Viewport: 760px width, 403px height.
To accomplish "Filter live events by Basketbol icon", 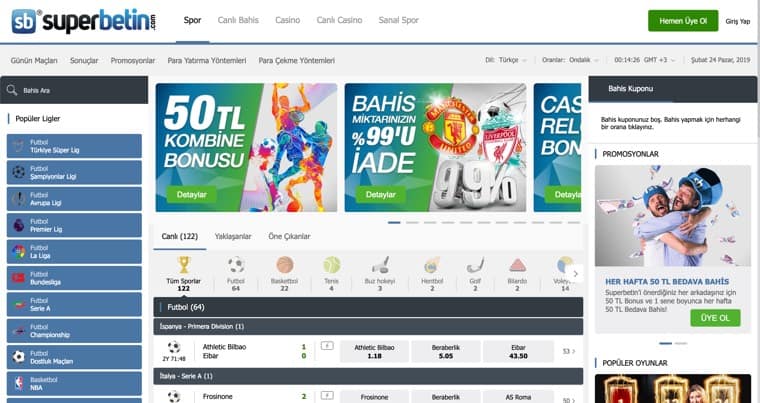I will [285, 265].
